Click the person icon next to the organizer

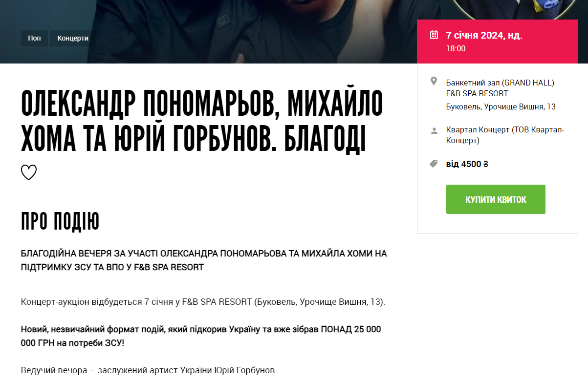click(434, 131)
